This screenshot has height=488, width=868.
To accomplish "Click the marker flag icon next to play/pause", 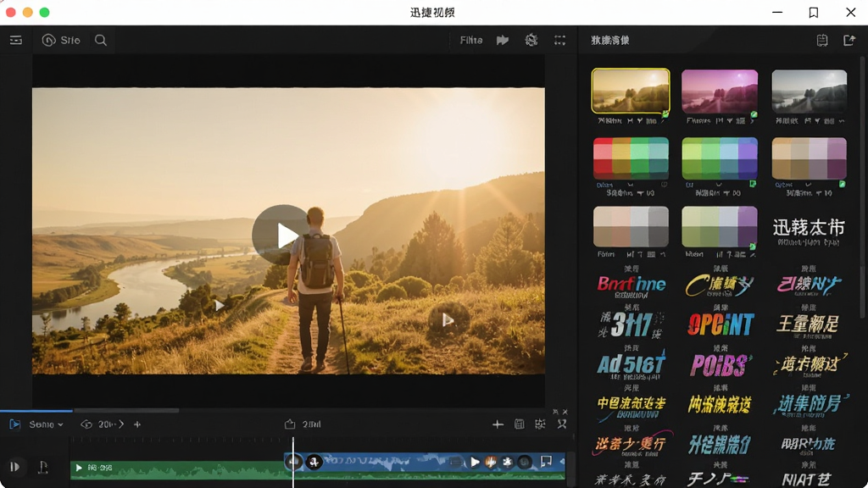I will (x=43, y=468).
